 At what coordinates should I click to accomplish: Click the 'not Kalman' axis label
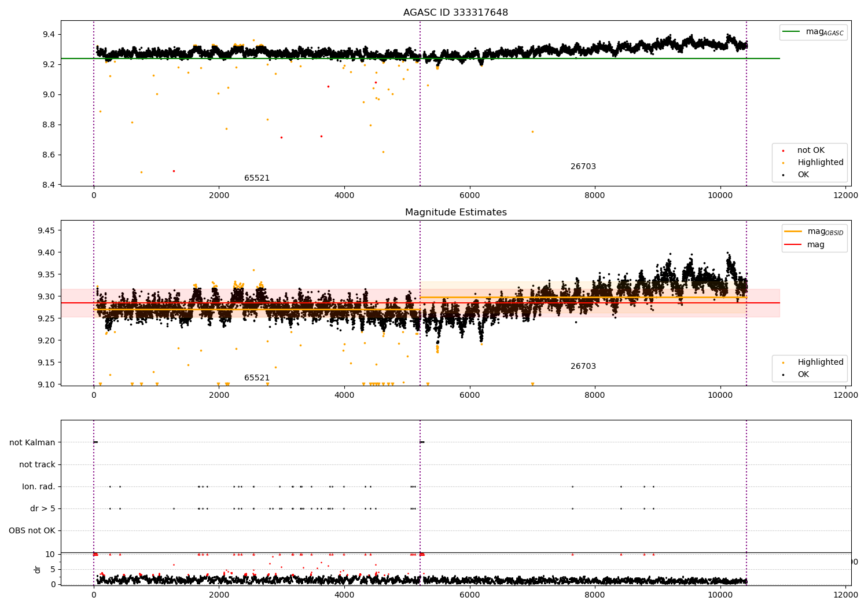(32, 442)
